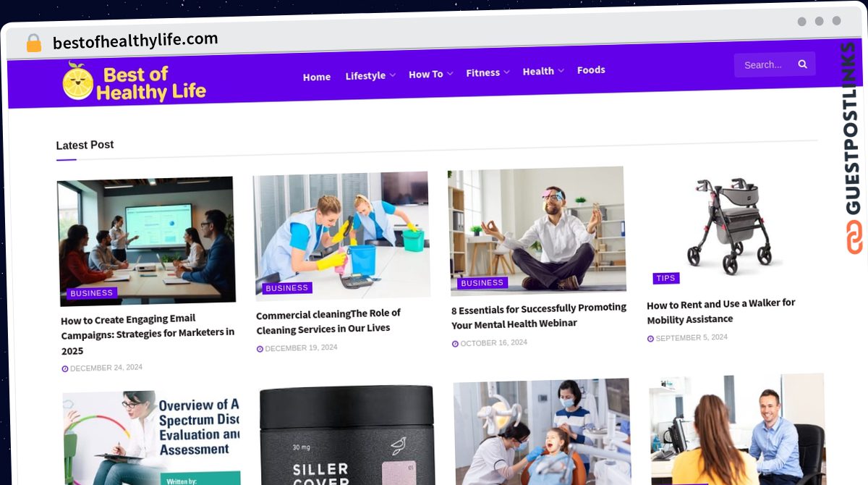Click the clock icon beside December 19, 2024
Screen dimensions: 868x485
260,349
